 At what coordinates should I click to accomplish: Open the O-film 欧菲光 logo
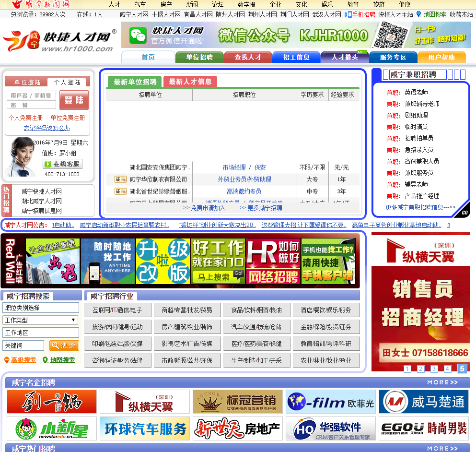click(331, 402)
